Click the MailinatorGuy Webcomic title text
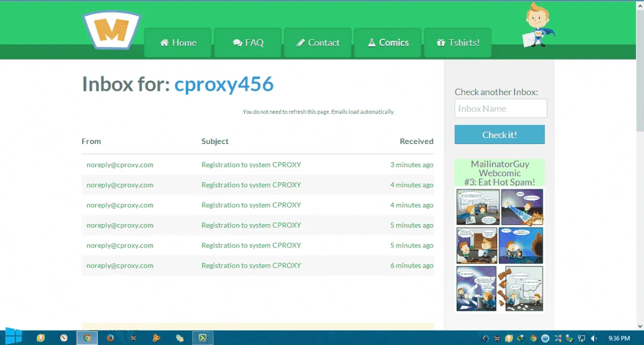Viewport: 644px width, 345px height. click(500, 173)
